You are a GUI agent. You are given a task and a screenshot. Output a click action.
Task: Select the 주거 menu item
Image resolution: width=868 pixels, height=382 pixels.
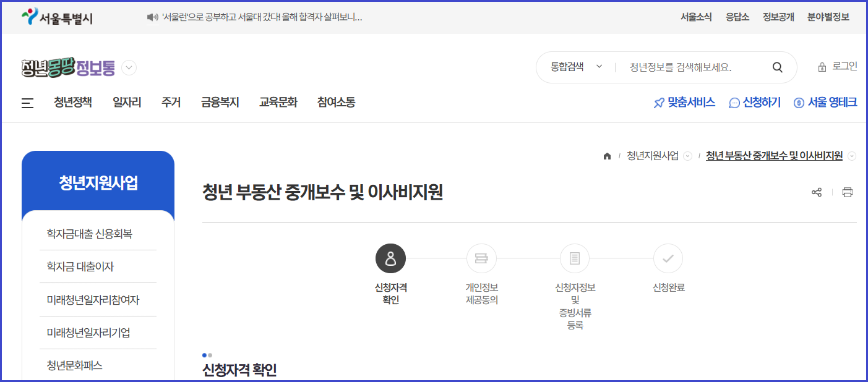(x=171, y=103)
